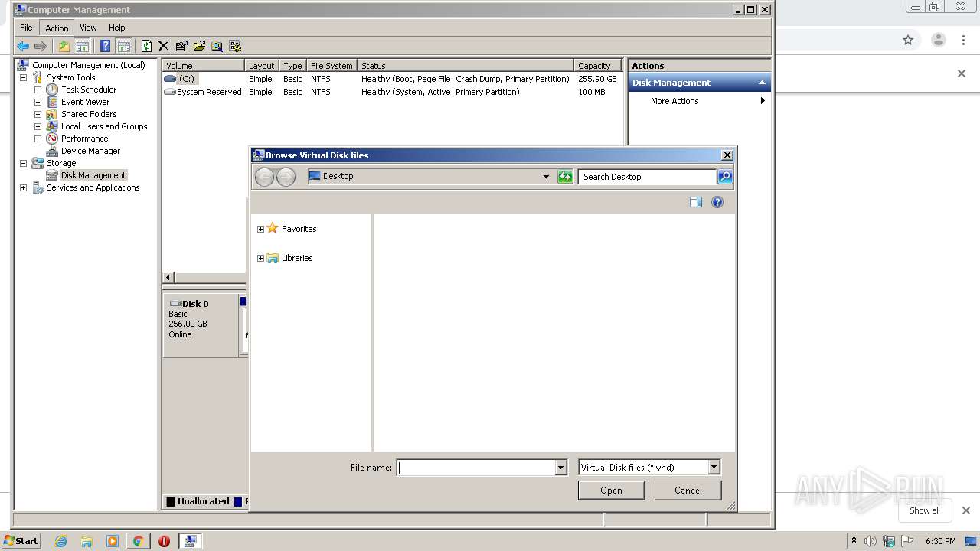Click the Back button in Browse dialog
This screenshot has height=551, width=980.
pos(264,177)
